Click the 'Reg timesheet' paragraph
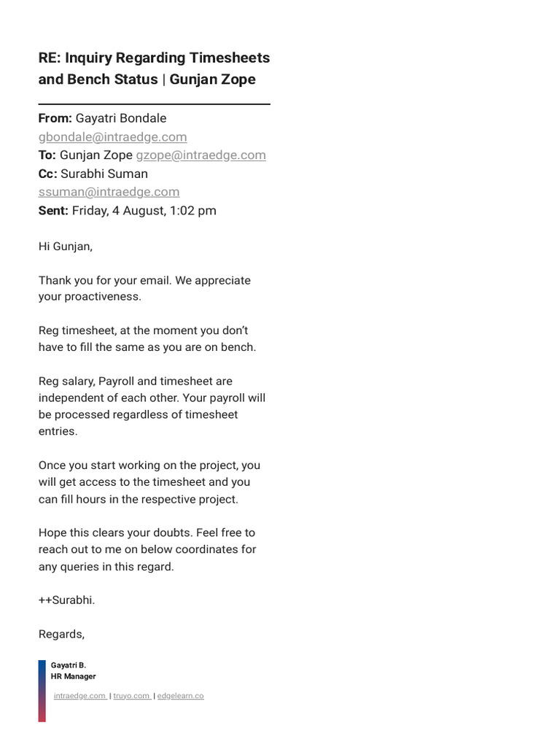560x747 pixels. coord(147,338)
